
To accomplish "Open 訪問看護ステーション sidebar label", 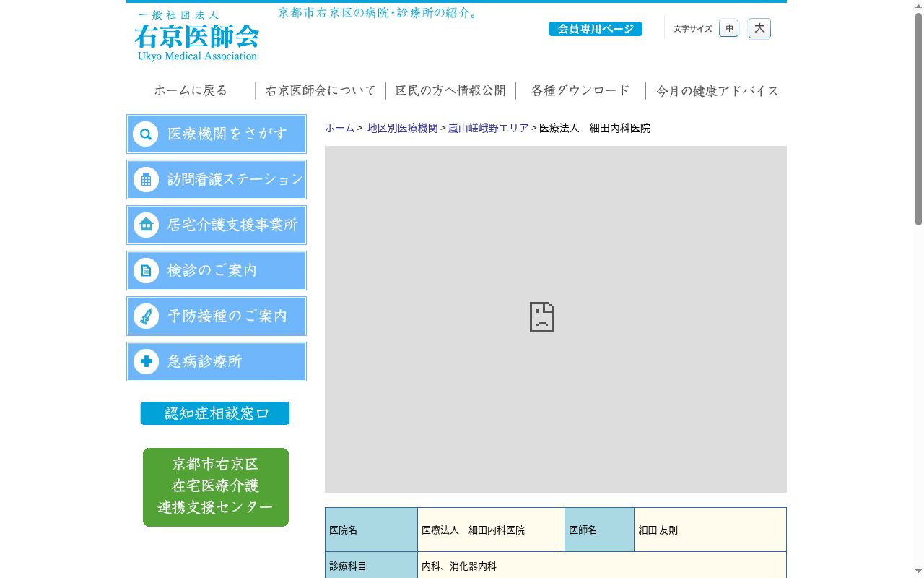I will coord(235,179).
